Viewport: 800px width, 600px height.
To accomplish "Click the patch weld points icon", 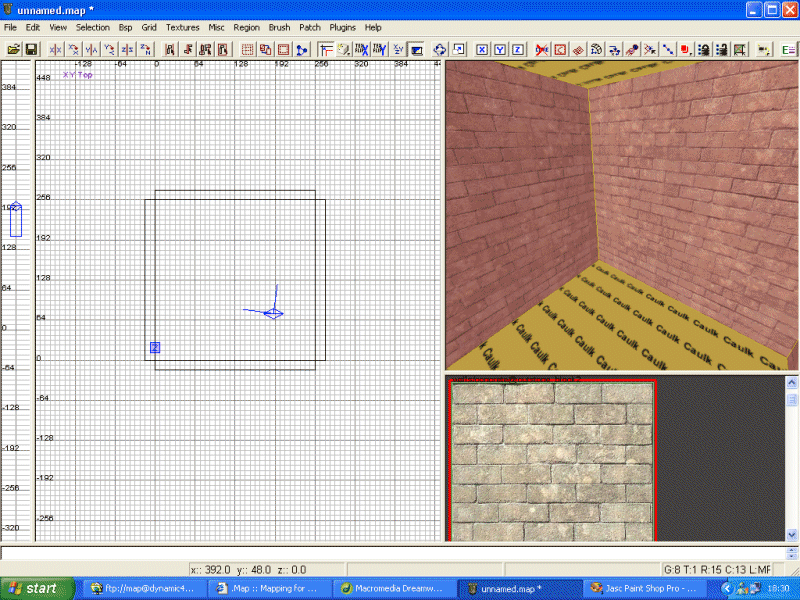I will pos(650,49).
